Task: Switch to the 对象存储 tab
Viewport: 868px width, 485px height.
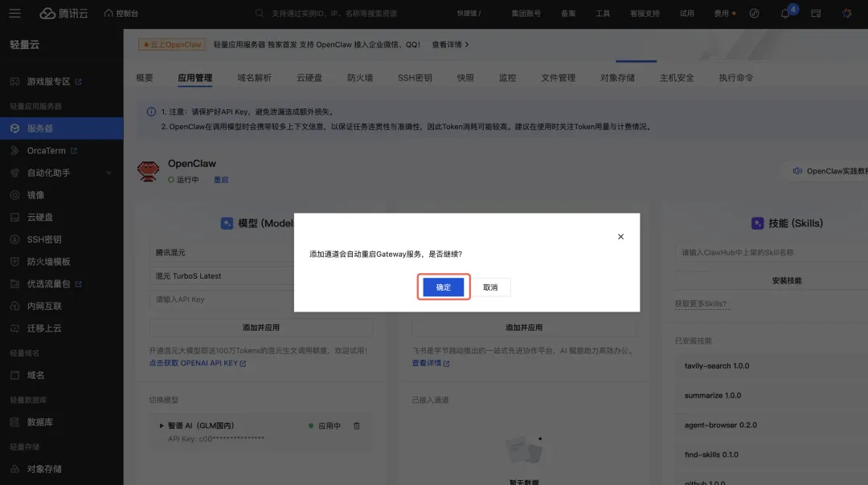Action: (617, 78)
